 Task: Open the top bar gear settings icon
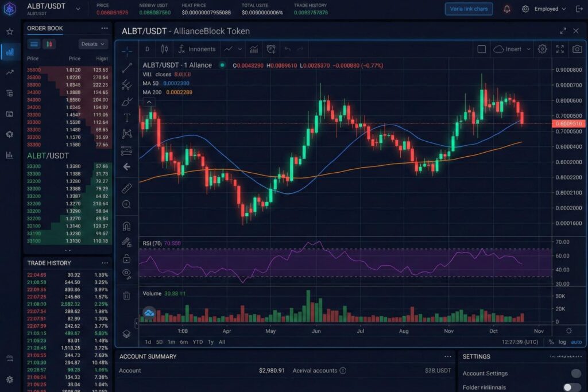525,9
